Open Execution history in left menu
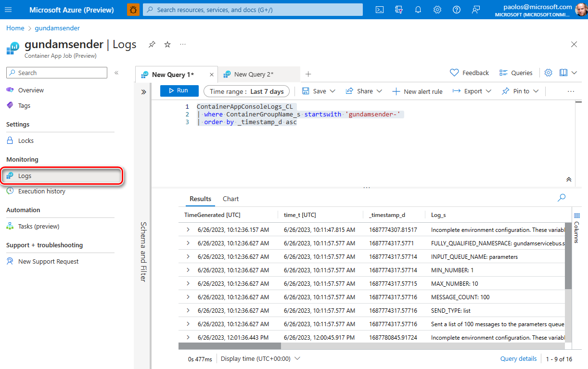The image size is (588, 369). (x=41, y=191)
